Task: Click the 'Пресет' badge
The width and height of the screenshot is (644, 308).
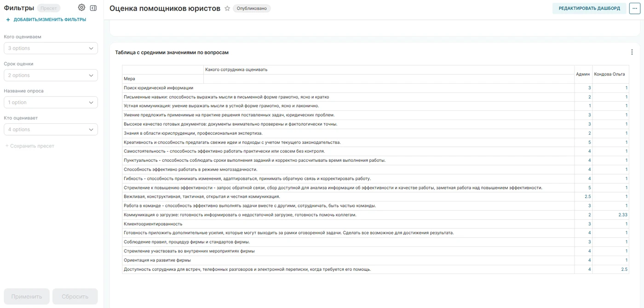Action: [x=48, y=8]
